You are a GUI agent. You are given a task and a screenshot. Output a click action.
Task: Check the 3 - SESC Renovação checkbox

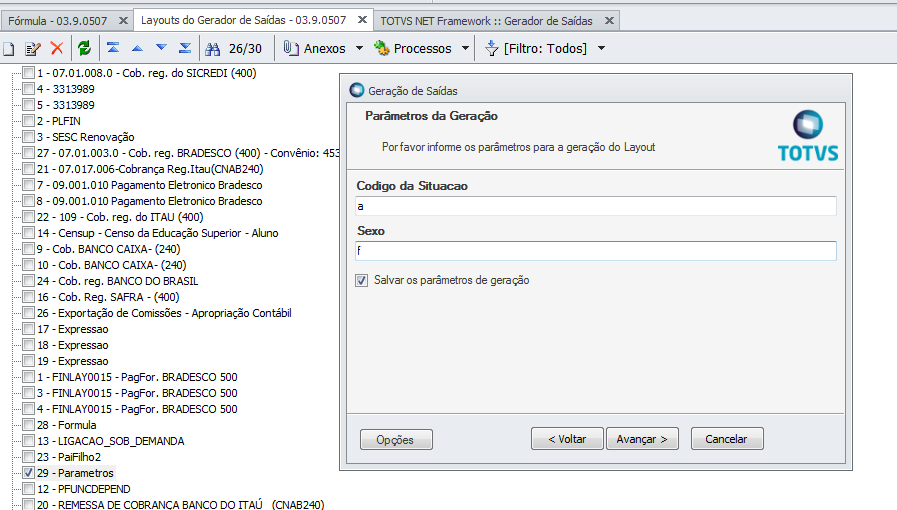point(29,136)
